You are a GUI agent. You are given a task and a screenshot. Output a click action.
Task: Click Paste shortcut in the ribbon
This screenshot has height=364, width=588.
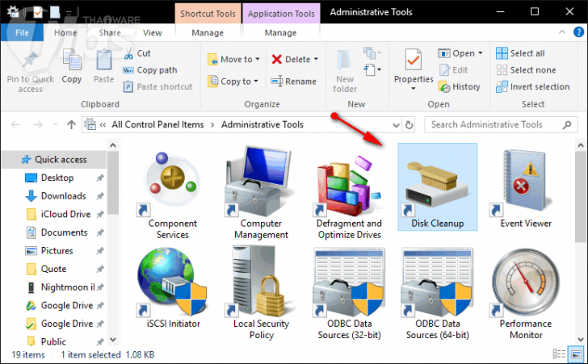[157, 86]
